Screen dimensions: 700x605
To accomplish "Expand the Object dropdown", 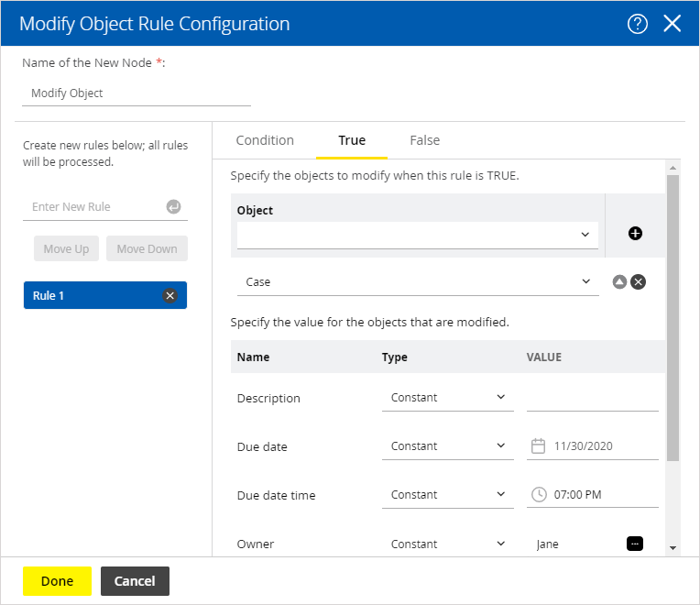I will (x=418, y=235).
